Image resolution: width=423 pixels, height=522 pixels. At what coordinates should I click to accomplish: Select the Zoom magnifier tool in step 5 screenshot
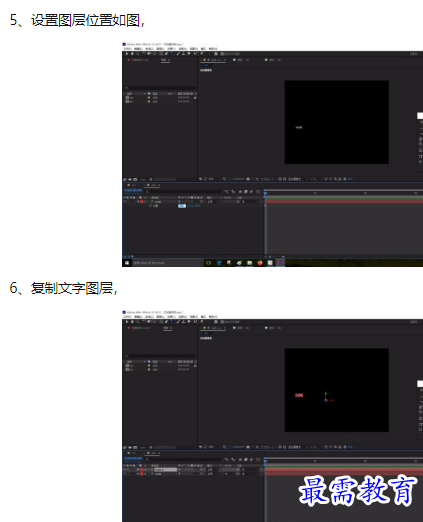pos(137,53)
